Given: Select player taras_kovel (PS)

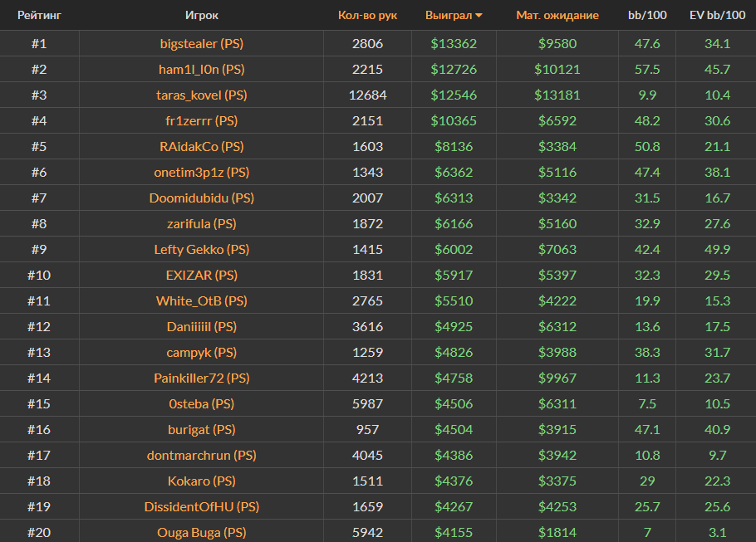Looking at the screenshot, I should click(x=202, y=95).
